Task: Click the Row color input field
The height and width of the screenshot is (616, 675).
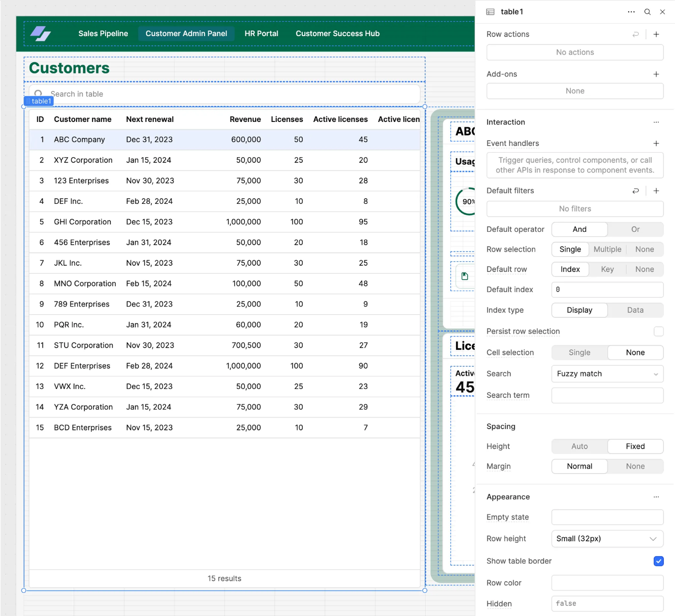Action: pos(607,583)
